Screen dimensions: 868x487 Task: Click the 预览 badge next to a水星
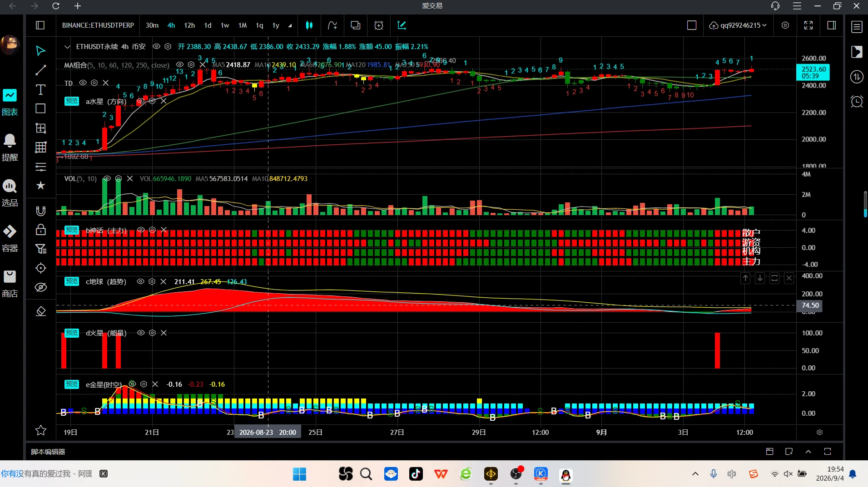pos(72,101)
